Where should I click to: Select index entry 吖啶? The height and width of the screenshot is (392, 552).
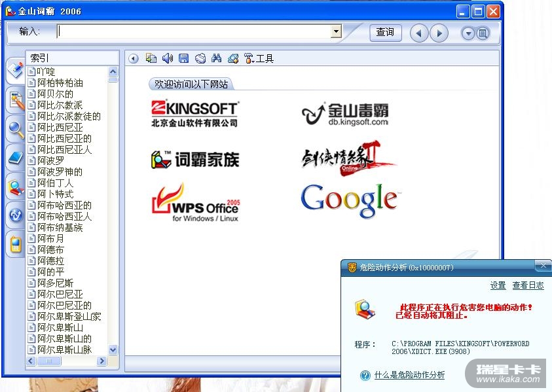[x=42, y=72]
